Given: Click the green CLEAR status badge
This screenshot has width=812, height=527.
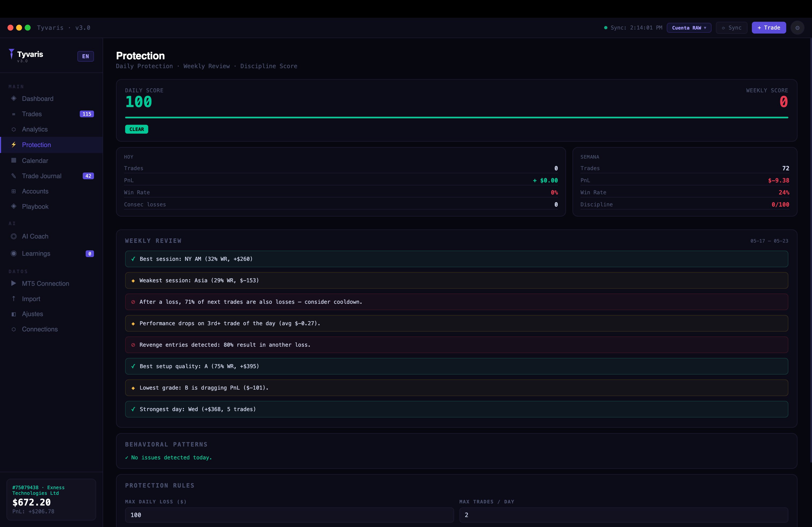Looking at the screenshot, I should point(136,129).
